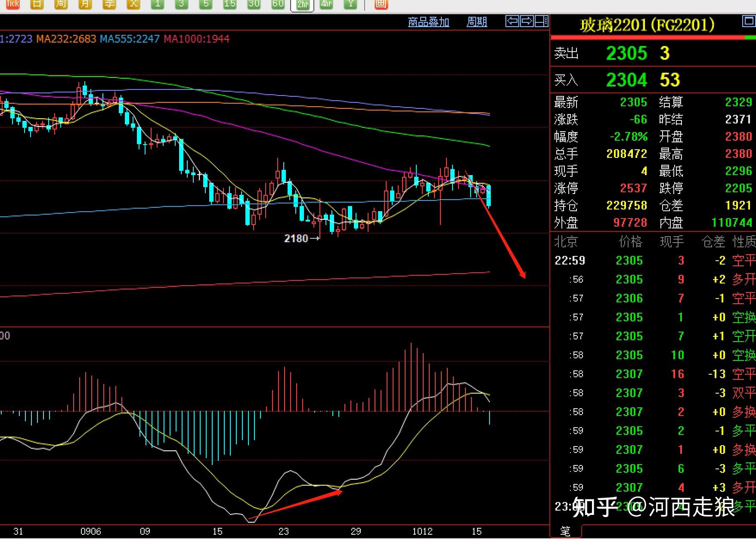The height and width of the screenshot is (539, 756).
Task: Click the 结算 value 2329
Action: tap(738, 102)
